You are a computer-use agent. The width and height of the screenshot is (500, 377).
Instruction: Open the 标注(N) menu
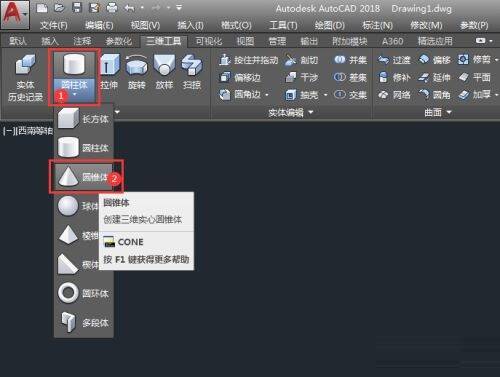pyautogui.click(x=377, y=25)
